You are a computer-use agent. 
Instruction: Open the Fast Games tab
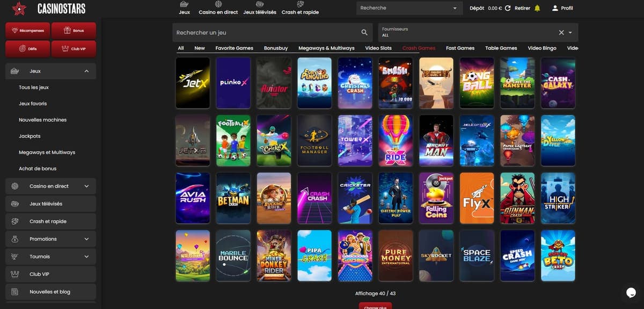[460, 48]
